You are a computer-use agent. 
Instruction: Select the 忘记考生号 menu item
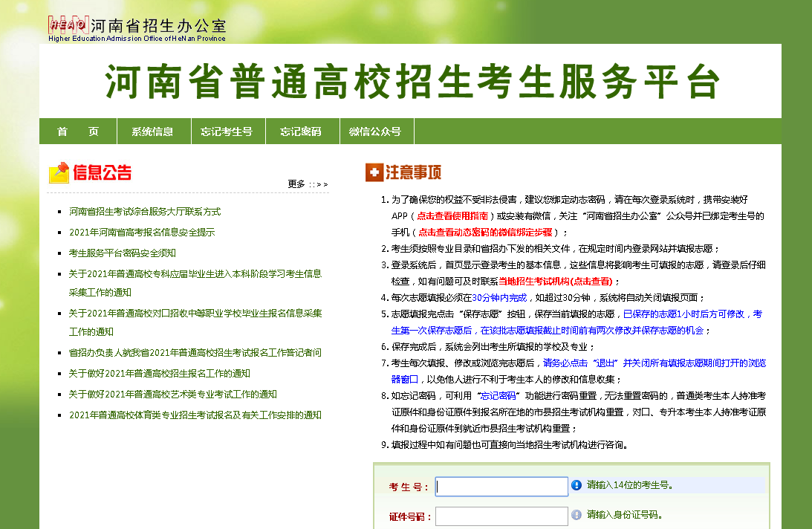(x=227, y=132)
